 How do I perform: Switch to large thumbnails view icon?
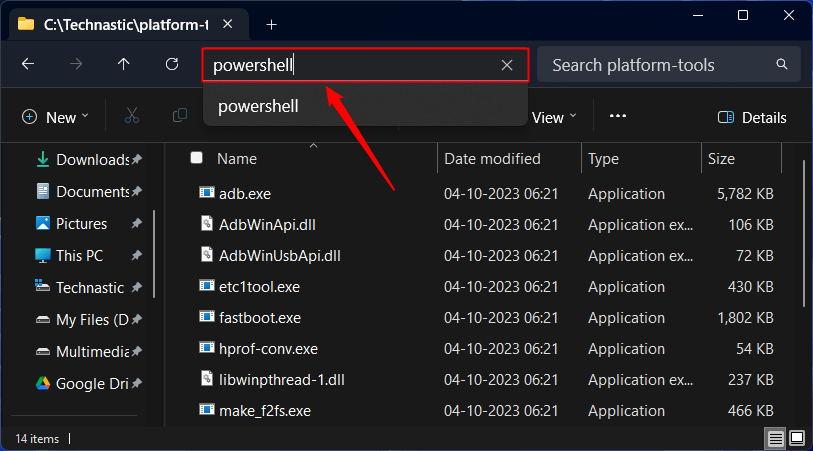[797, 438]
